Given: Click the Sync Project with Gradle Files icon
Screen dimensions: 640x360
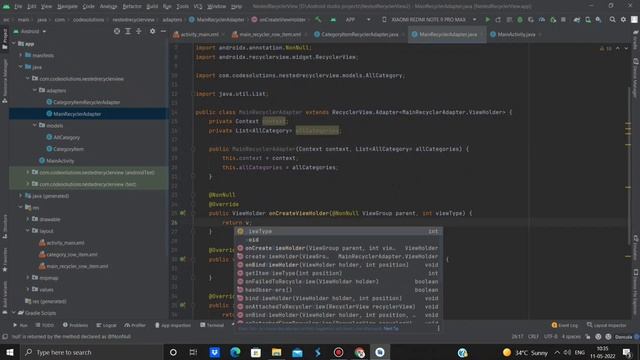Looking at the screenshot, I should pos(577,20).
